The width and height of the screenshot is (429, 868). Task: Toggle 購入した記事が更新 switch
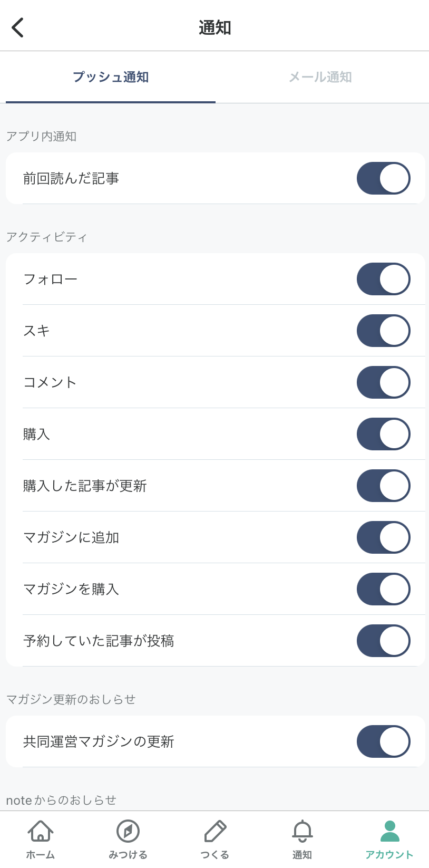pyautogui.click(x=383, y=486)
